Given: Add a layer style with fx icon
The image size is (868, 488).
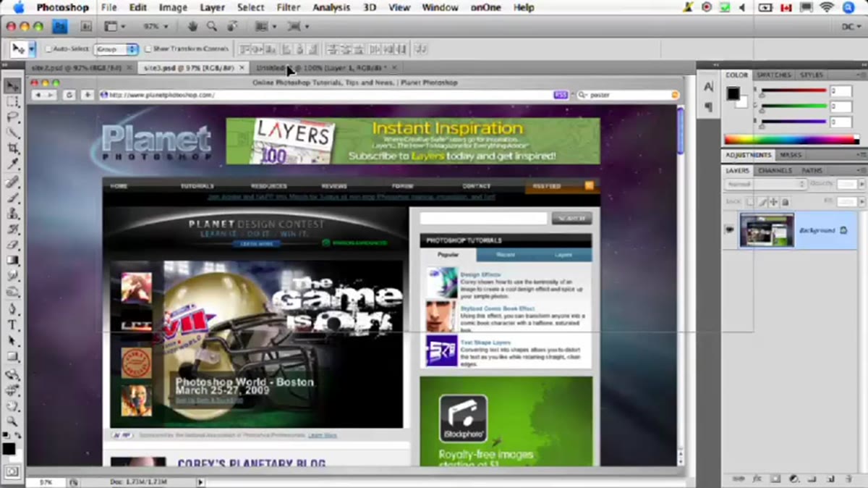Looking at the screenshot, I should [757, 479].
